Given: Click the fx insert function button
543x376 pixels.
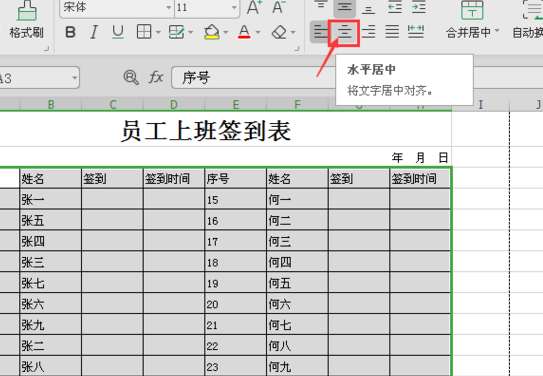Looking at the screenshot, I should click(155, 77).
